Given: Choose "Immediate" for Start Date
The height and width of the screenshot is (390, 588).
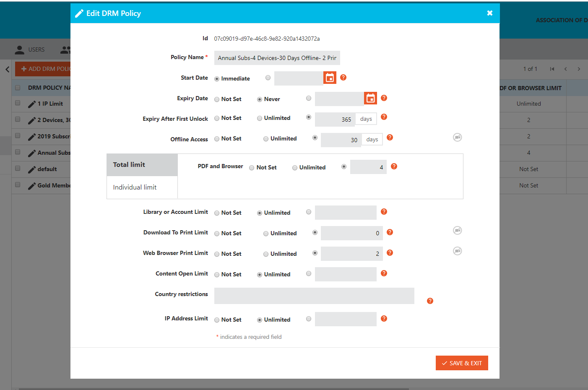Looking at the screenshot, I should pos(217,78).
